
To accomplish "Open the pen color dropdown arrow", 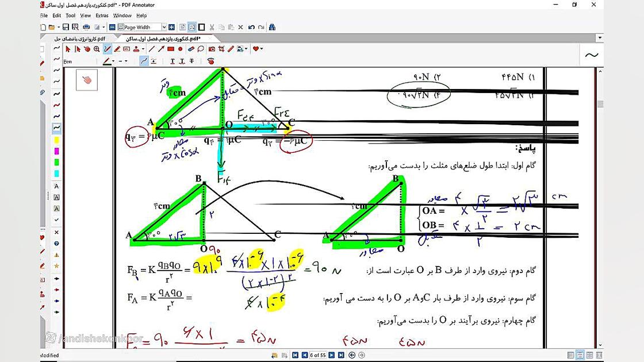I will tap(113, 61).
